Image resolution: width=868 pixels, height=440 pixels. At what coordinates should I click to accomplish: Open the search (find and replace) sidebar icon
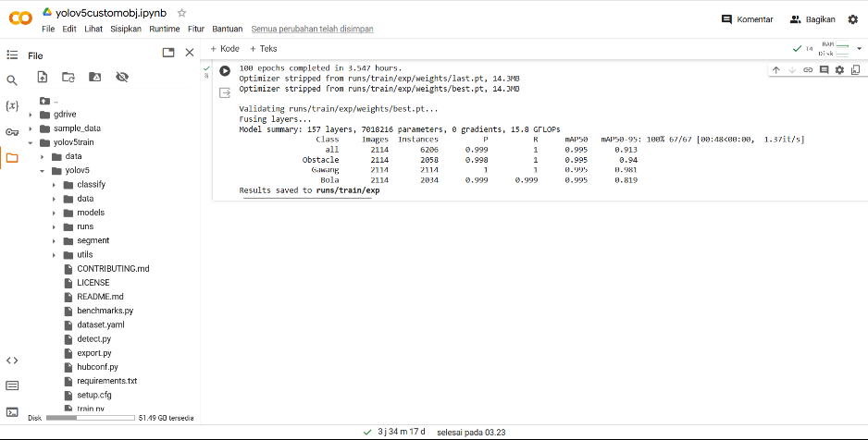[11, 81]
